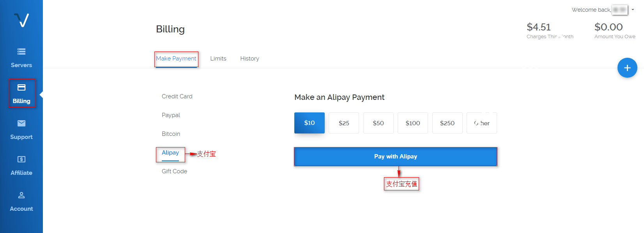Viewport: 644px width, 233px height.
Task: Open the Gift Code option
Action: (x=174, y=171)
